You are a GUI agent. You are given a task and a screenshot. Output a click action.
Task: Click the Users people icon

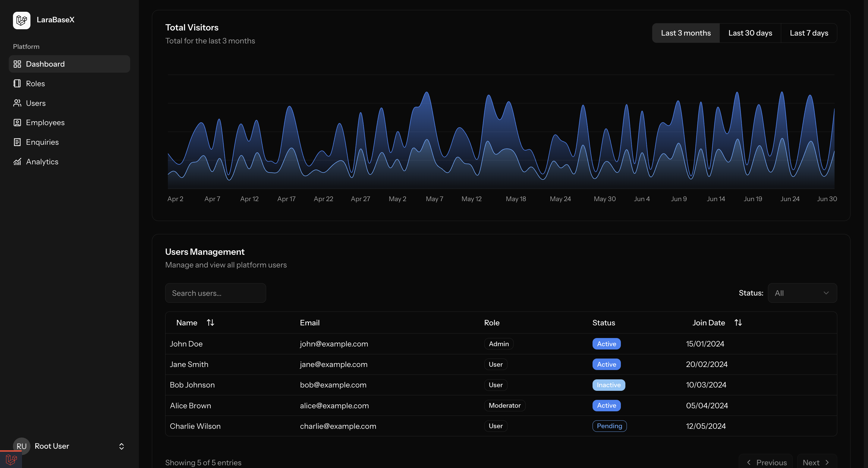point(17,103)
